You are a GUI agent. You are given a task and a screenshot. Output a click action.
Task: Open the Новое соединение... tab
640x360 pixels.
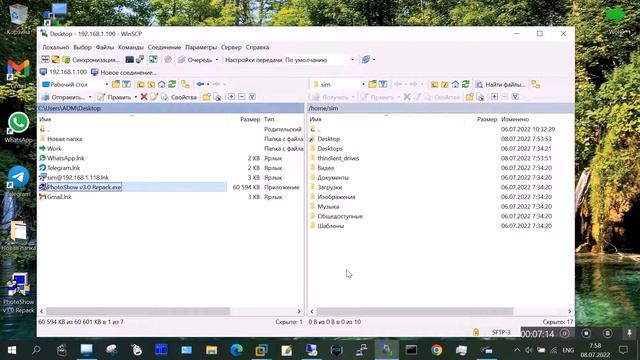click(124, 72)
